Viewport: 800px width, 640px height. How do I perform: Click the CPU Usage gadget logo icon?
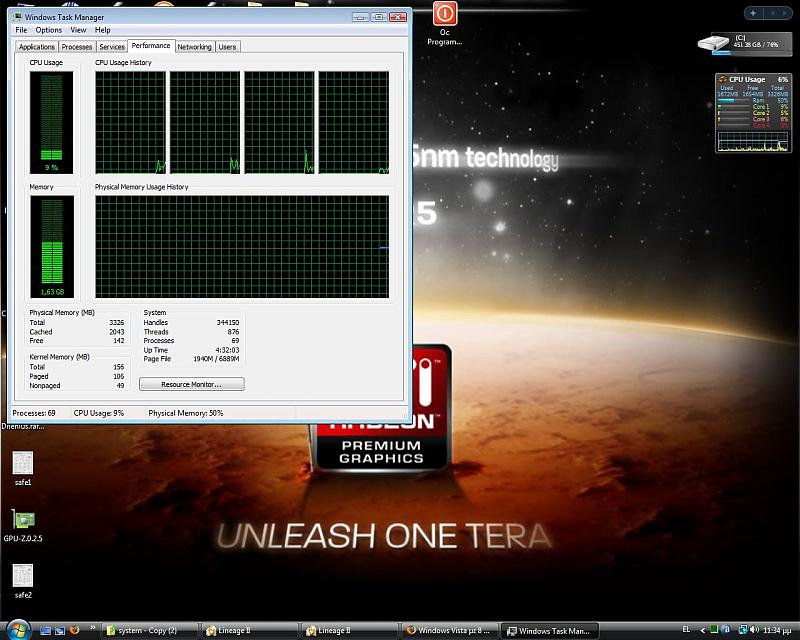(722, 79)
